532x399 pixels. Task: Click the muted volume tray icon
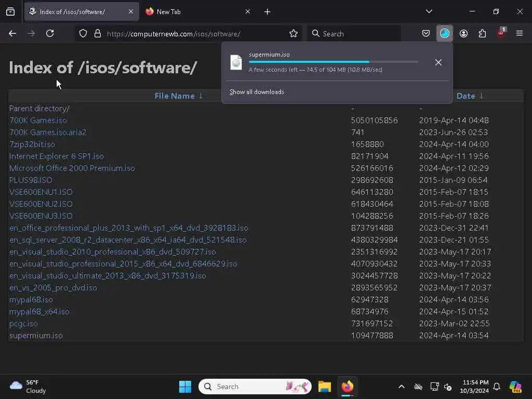click(448, 387)
